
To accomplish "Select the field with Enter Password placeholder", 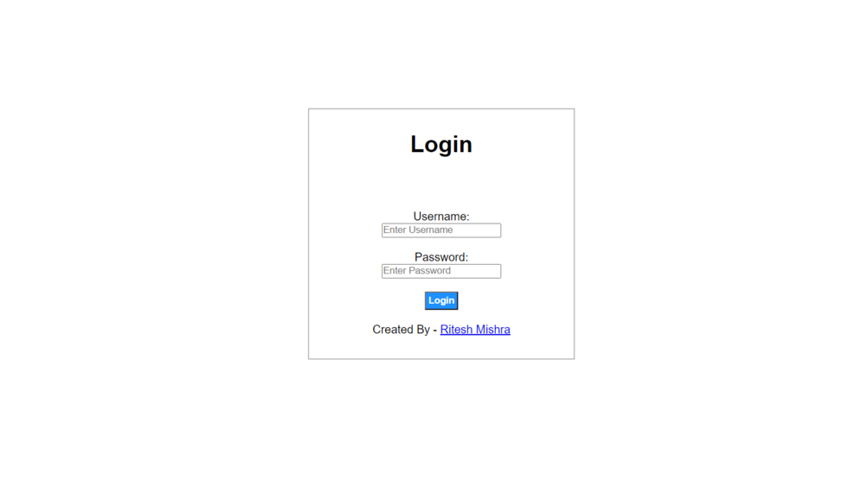I will coord(441,271).
